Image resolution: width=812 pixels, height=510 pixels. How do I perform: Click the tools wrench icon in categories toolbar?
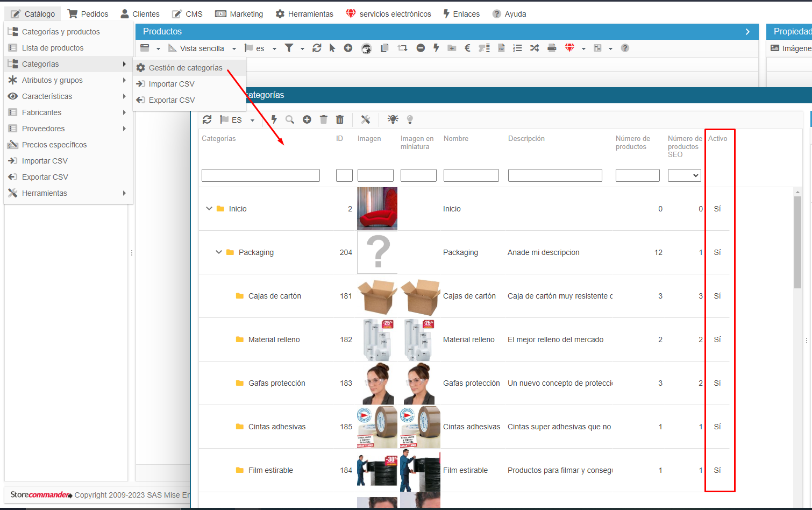[x=366, y=119]
